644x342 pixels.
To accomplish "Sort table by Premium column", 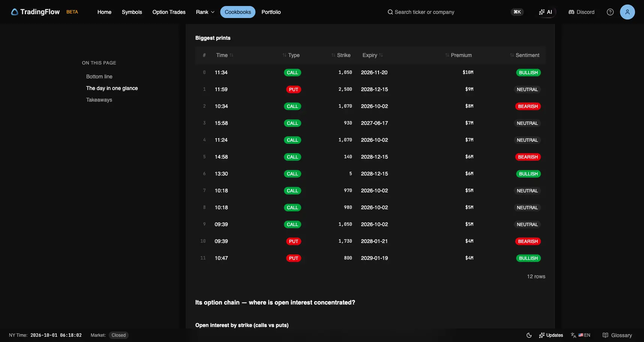I will 458,55.
